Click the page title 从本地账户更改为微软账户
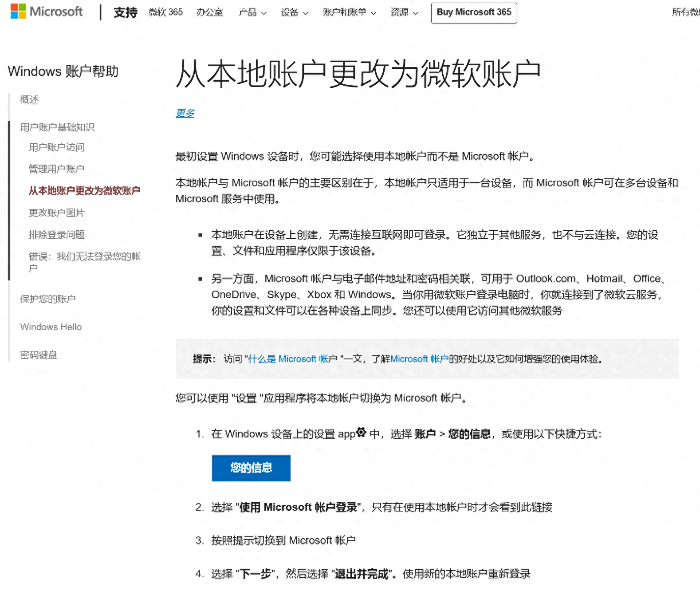Viewport: 700px width, 591px height. (358, 74)
